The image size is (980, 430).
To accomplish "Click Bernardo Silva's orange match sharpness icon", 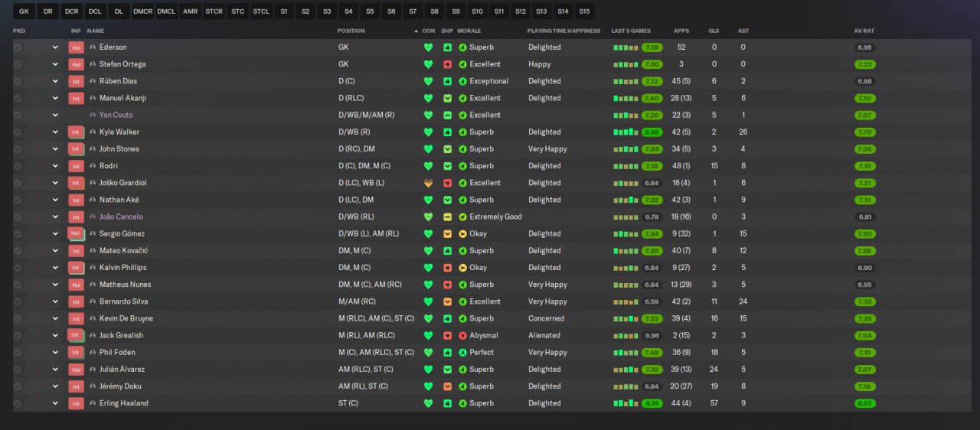I will point(447,301).
